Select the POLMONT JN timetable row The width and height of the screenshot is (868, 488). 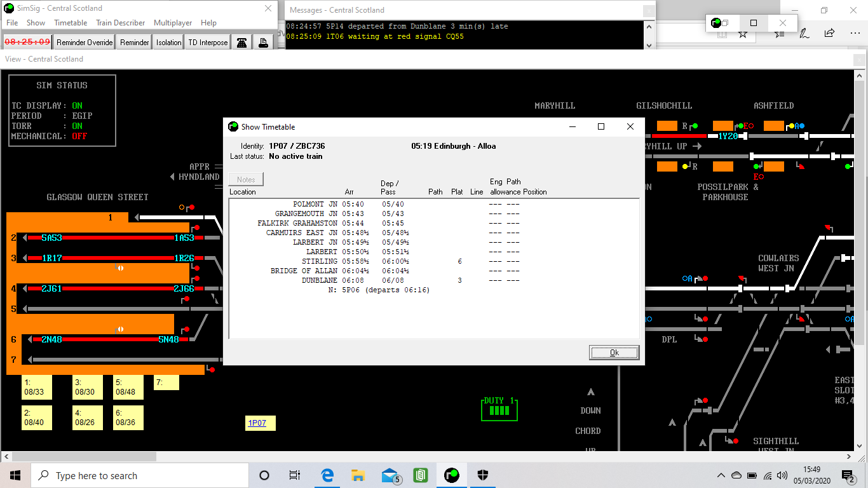(x=434, y=204)
